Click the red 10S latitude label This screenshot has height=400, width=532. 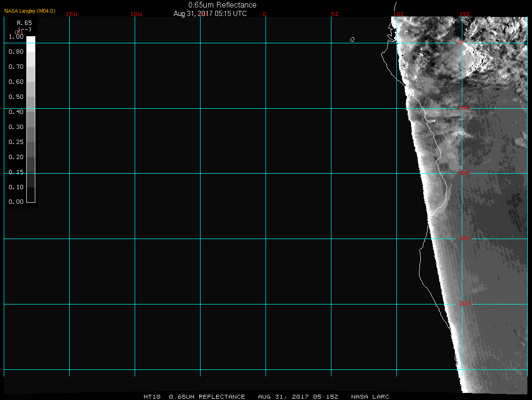click(464, 173)
